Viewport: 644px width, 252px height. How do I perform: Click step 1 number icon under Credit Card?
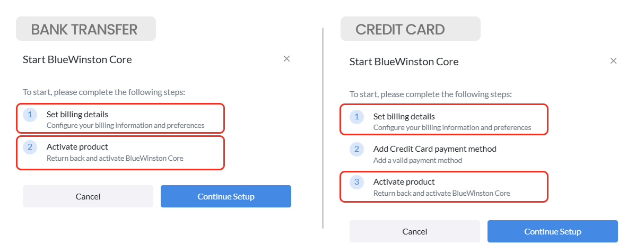point(357,117)
